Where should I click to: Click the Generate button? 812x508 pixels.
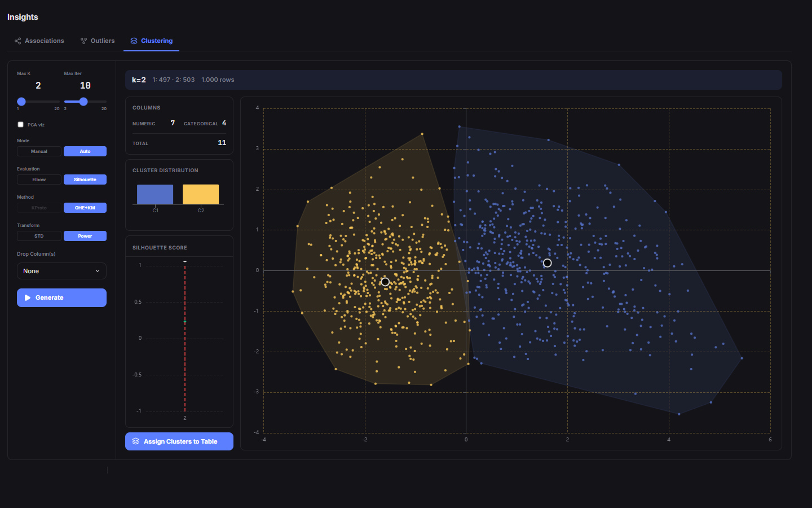pyautogui.click(x=61, y=298)
